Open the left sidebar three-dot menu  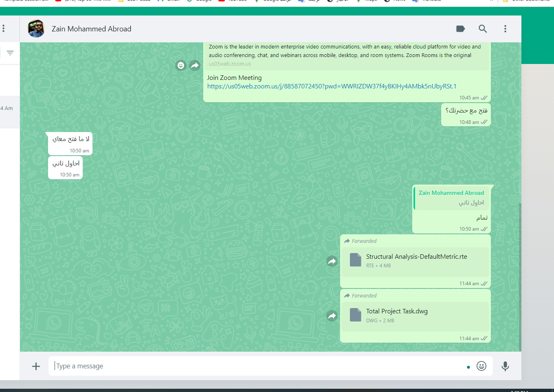[3, 29]
